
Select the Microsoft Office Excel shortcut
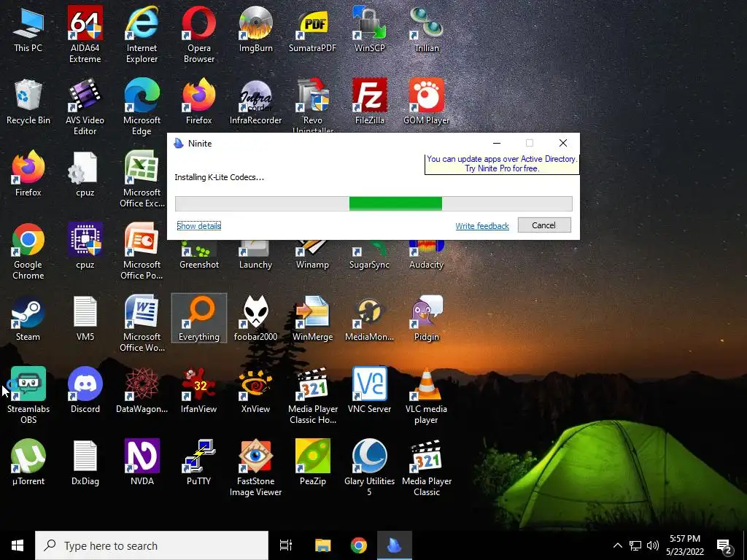[x=142, y=179]
